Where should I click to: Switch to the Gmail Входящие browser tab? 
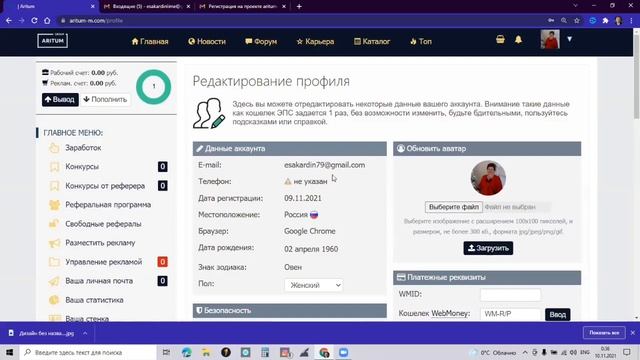[147, 7]
